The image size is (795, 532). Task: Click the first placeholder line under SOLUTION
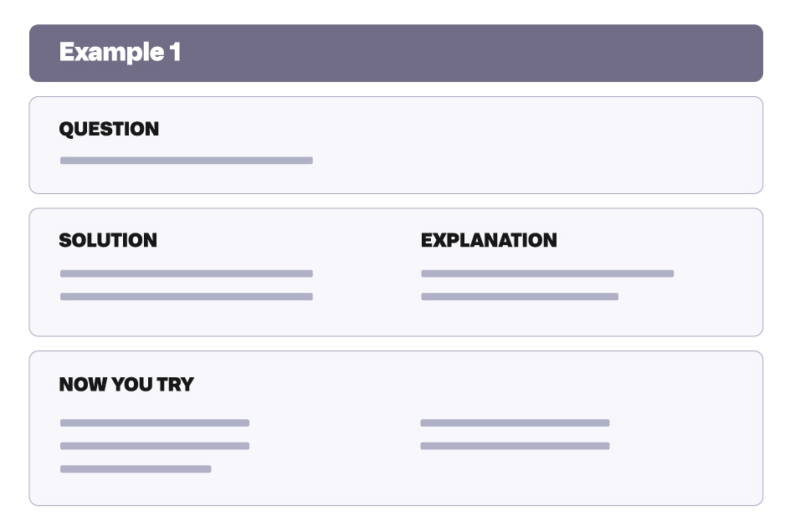coord(186,274)
